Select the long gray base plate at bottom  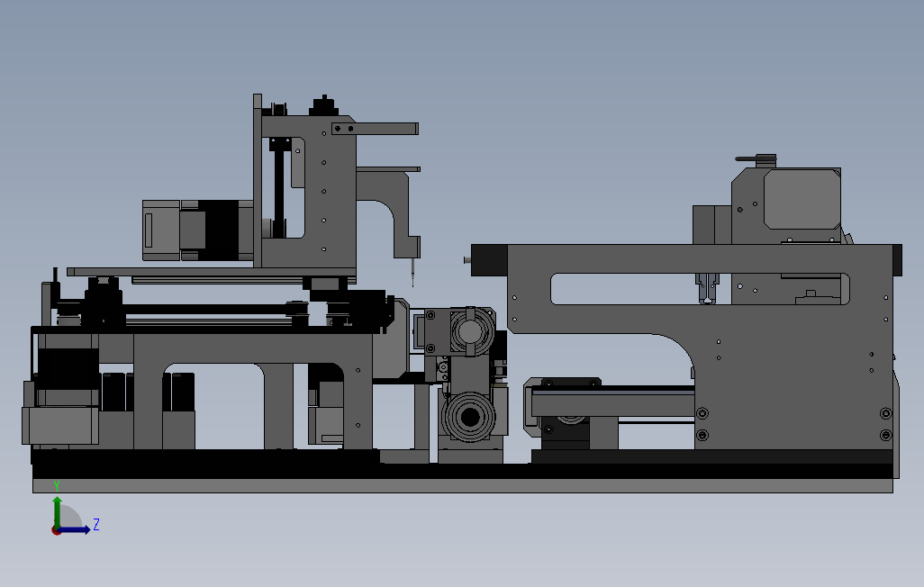click(463, 485)
